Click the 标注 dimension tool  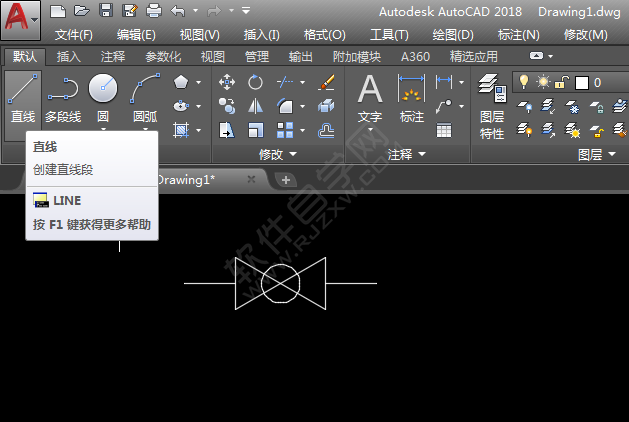[x=412, y=100]
